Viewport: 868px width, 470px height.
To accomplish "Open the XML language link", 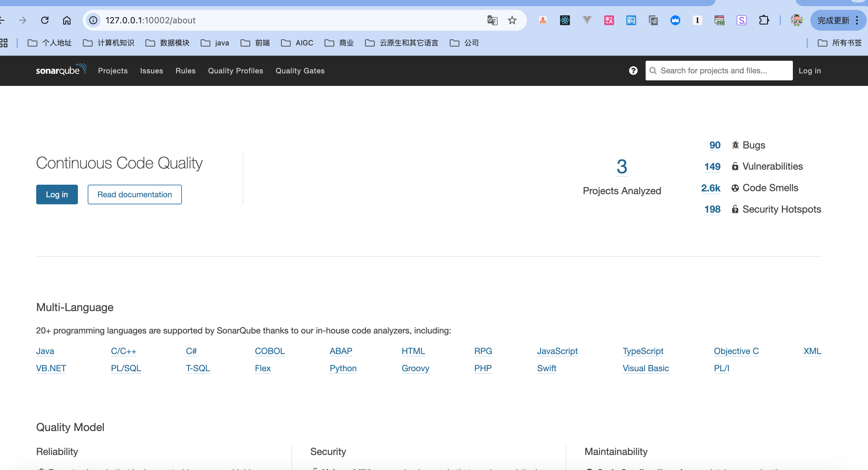I will click(812, 351).
